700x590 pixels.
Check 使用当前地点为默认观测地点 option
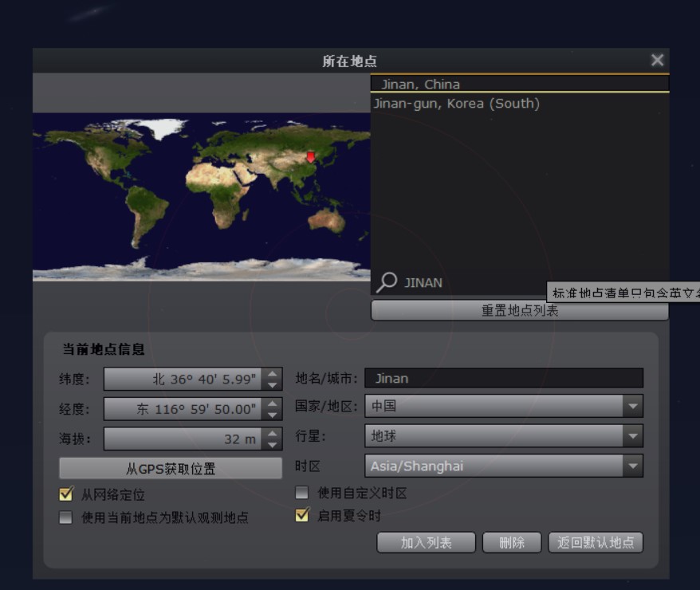pos(66,517)
